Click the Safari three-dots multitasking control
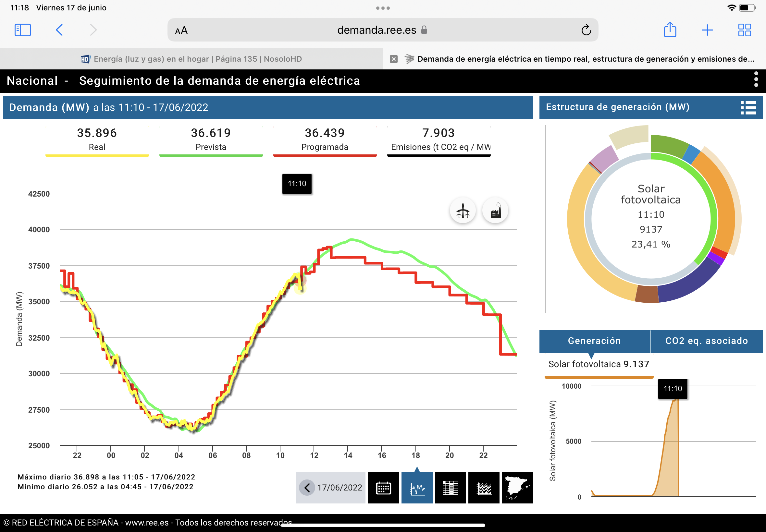 pyautogui.click(x=383, y=8)
